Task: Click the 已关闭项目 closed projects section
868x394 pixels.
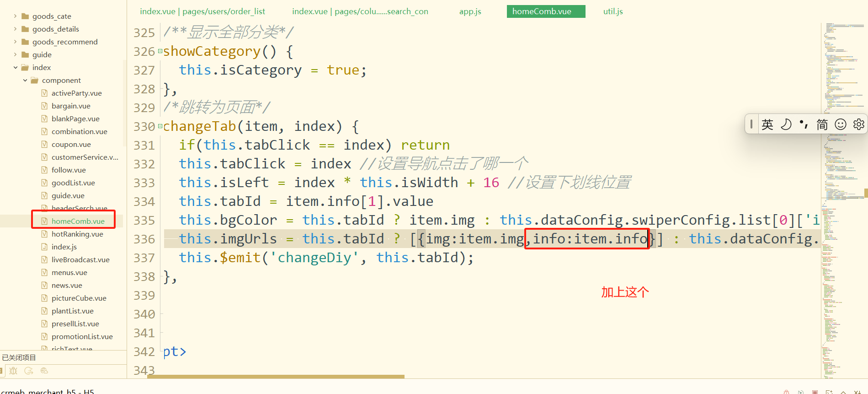Action: tap(63, 357)
